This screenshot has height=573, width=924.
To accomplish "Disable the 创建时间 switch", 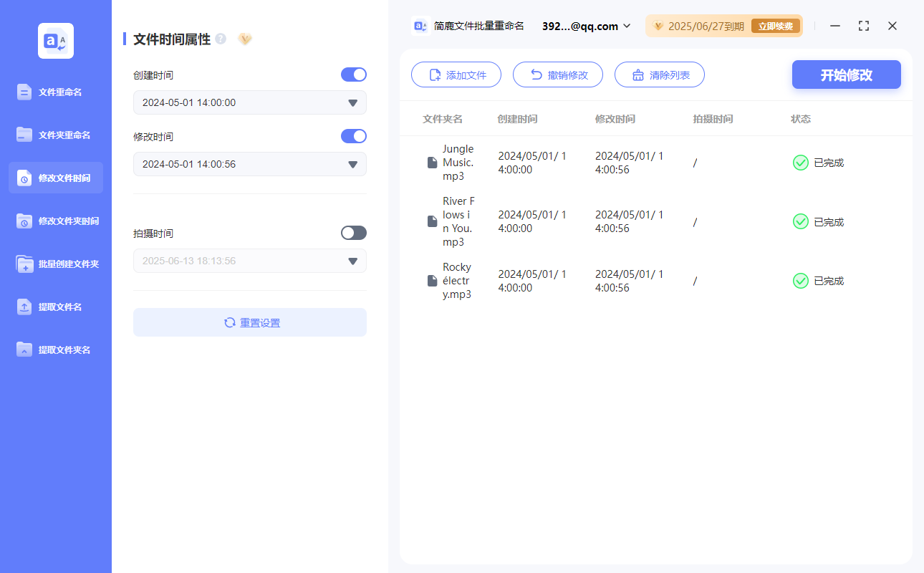I will point(353,74).
